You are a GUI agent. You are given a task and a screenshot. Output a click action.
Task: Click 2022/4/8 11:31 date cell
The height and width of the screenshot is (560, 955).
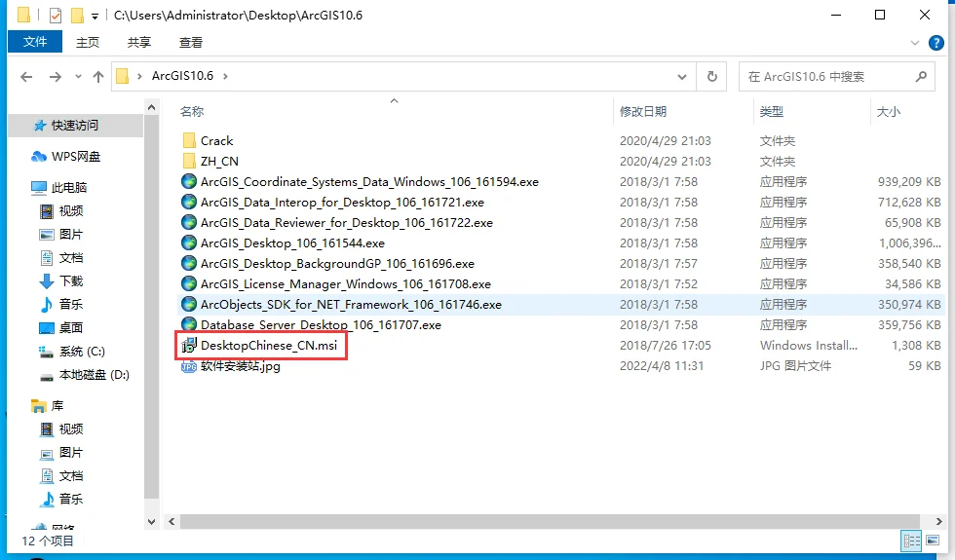[662, 366]
